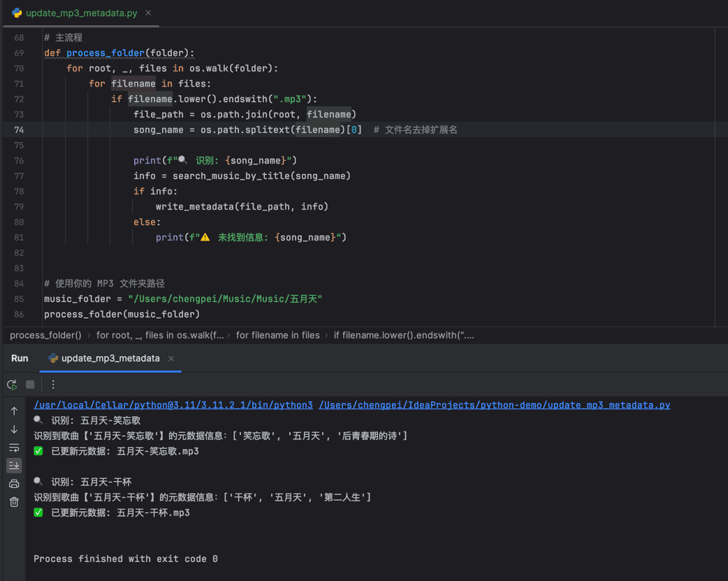Clear console output with trash icon
Screen dimensions: 728x581
click(14, 502)
